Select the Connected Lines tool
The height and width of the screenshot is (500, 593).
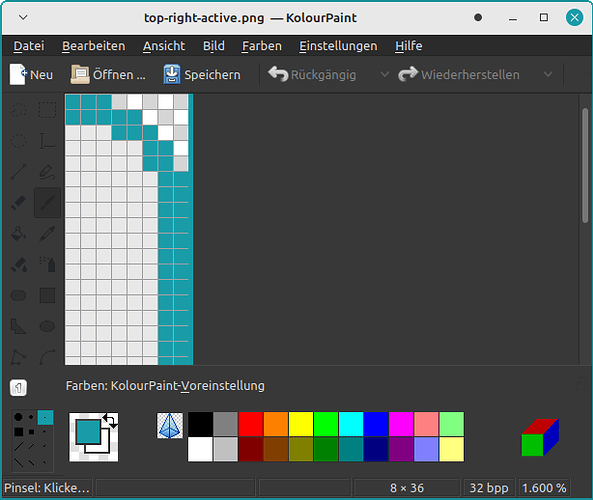tap(18, 357)
